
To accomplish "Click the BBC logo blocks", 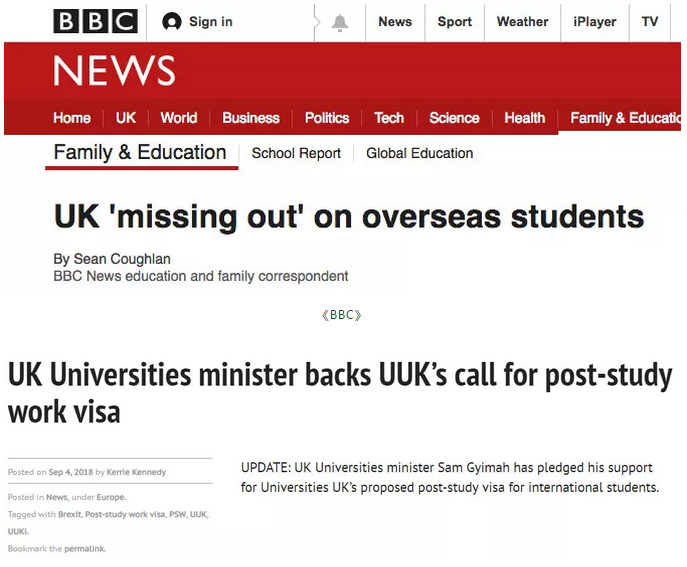I will click(x=95, y=21).
